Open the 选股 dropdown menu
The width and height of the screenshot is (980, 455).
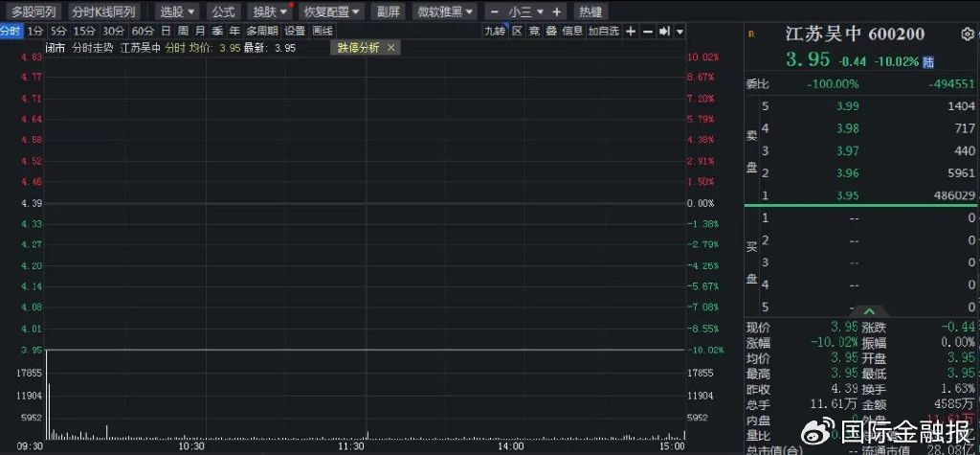click(177, 12)
